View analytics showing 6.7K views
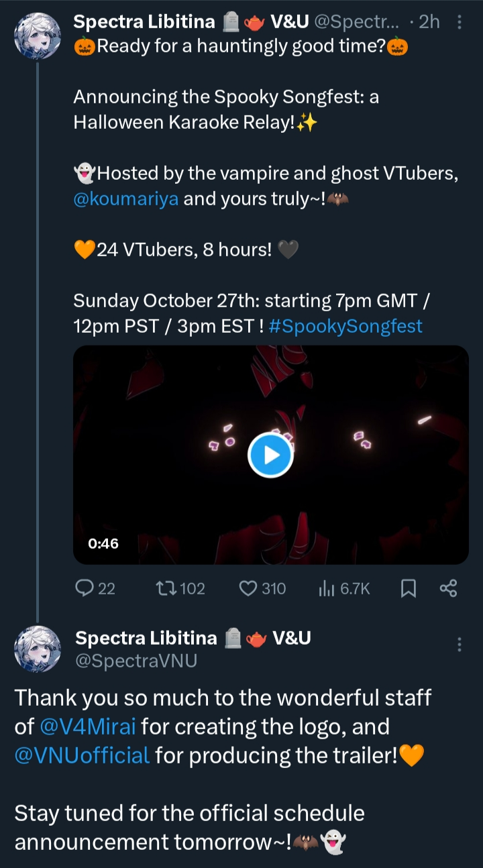 [327, 588]
